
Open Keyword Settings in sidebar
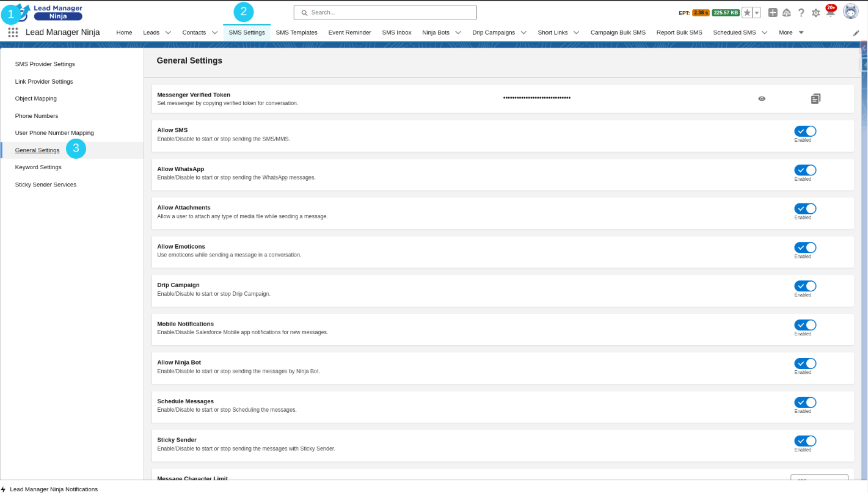click(x=38, y=167)
